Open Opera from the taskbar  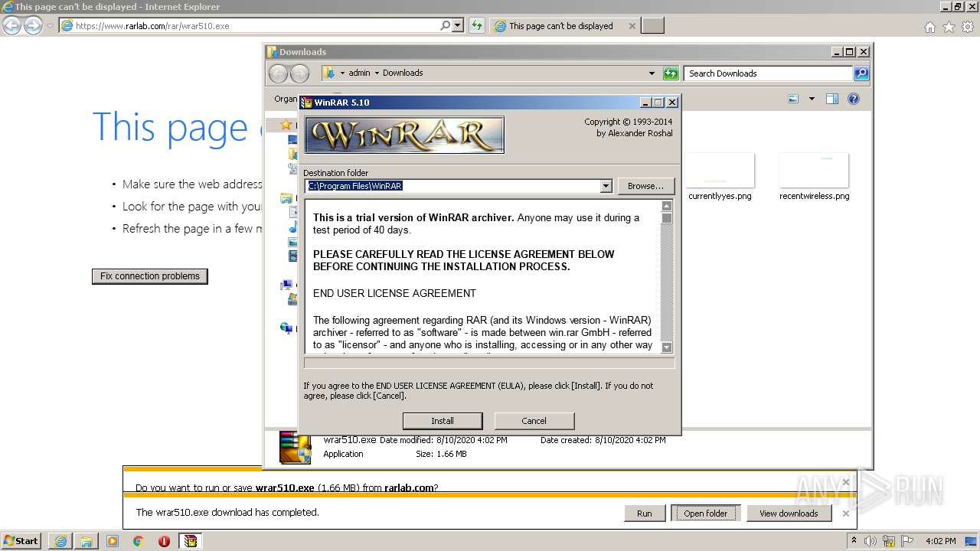pos(164,541)
